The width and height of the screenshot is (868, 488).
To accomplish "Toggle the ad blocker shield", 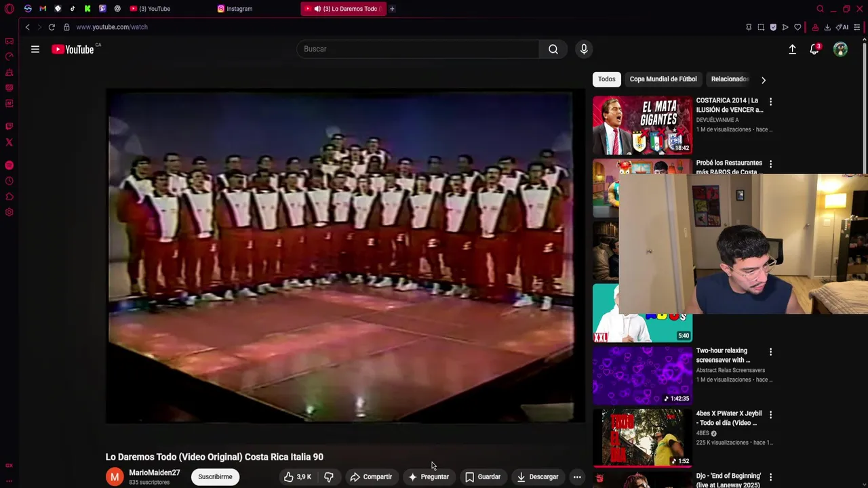I will tap(773, 27).
